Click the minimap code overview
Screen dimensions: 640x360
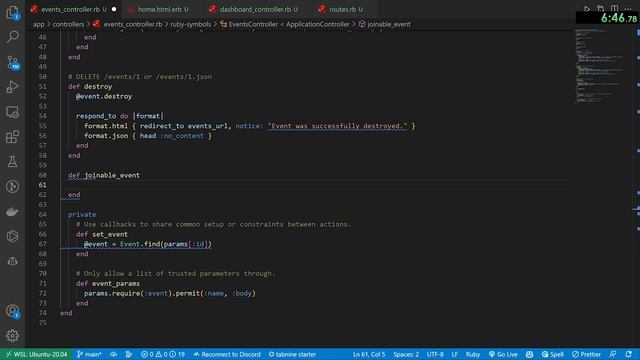click(x=600, y=67)
